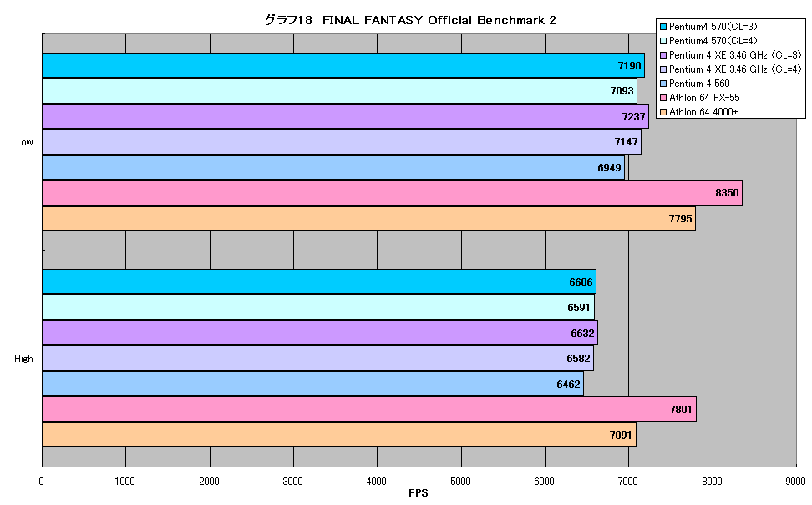Click the Athlon 64 4000+ legend swatch

tap(662, 112)
